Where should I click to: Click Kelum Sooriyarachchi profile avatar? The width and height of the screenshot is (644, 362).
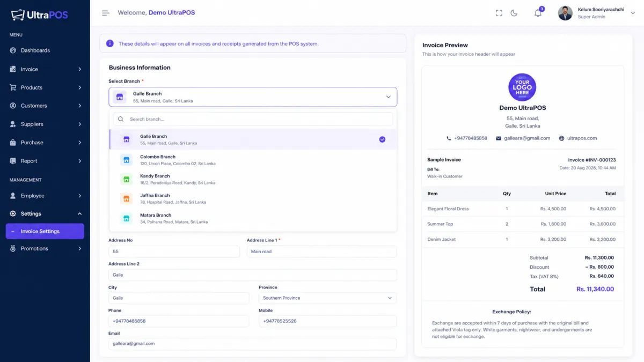point(565,13)
